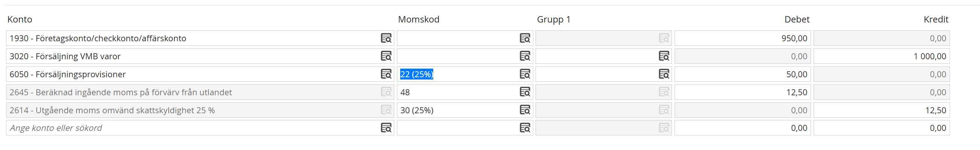980x150 pixels.
Task: Click the Kredit field showing 1 000,00
Action: 881,56
